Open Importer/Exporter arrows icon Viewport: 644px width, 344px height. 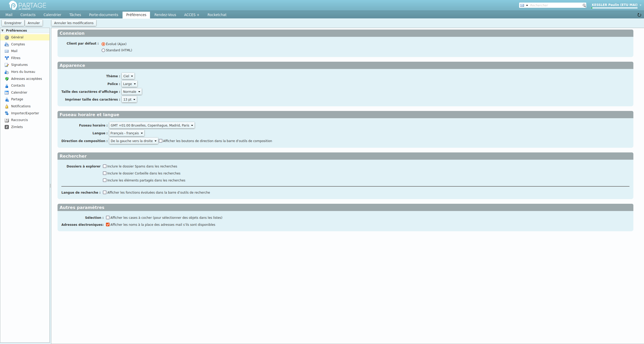coord(7,113)
